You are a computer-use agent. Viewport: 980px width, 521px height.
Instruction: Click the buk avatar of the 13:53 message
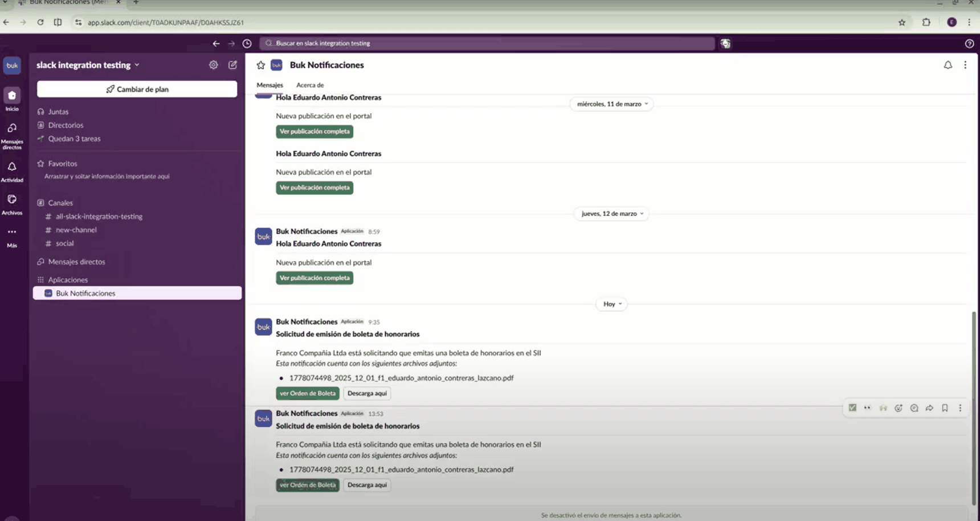[263, 419]
